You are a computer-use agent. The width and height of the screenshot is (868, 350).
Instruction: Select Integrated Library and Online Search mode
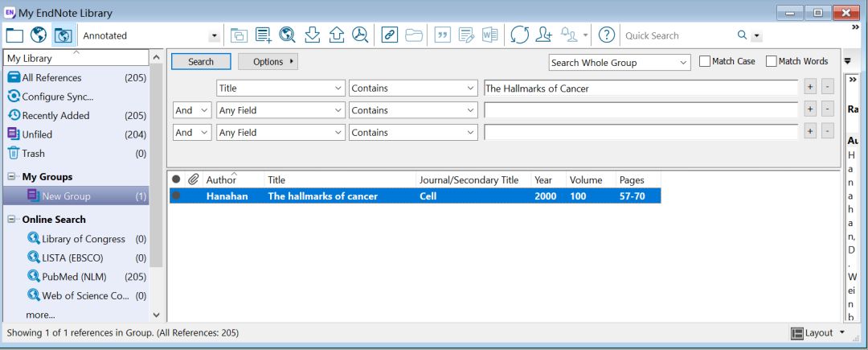63,35
